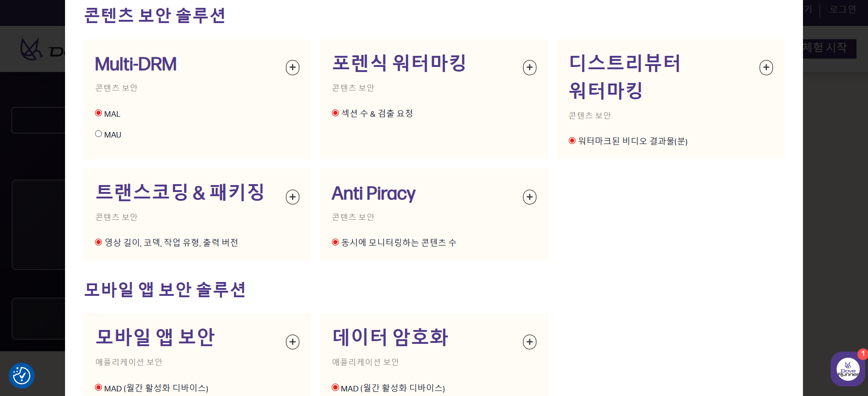The height and width of the screenshot is (396, 868).
Task: Expand 트랜스코딩 & 패키징 plus icon
Action: [292, 197]
